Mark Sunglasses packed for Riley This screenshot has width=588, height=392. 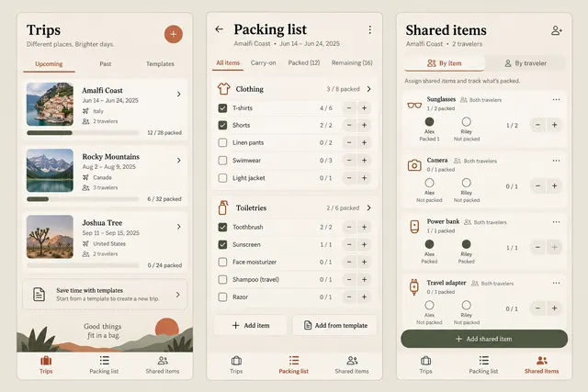pyautogui.click(x=467, y=122)
